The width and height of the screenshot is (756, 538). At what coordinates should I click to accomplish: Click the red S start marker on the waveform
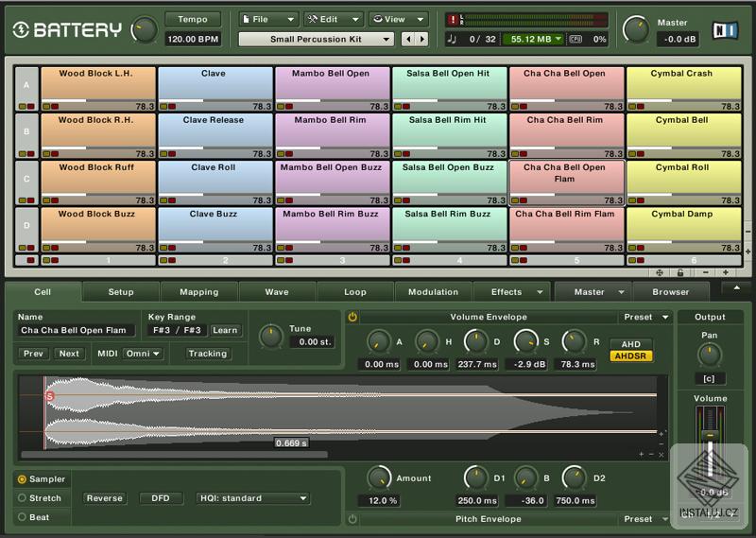[x=49, y=396]
